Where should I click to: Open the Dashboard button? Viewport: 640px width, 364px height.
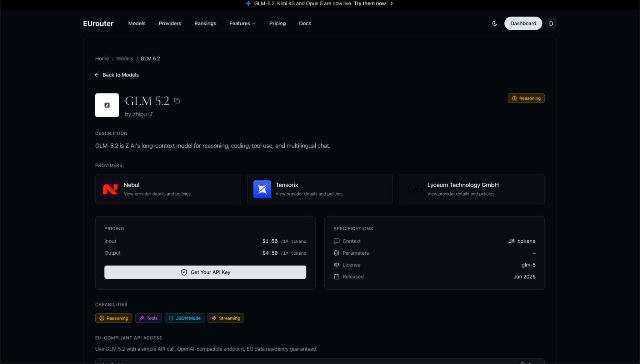click(x=523, y=23)
